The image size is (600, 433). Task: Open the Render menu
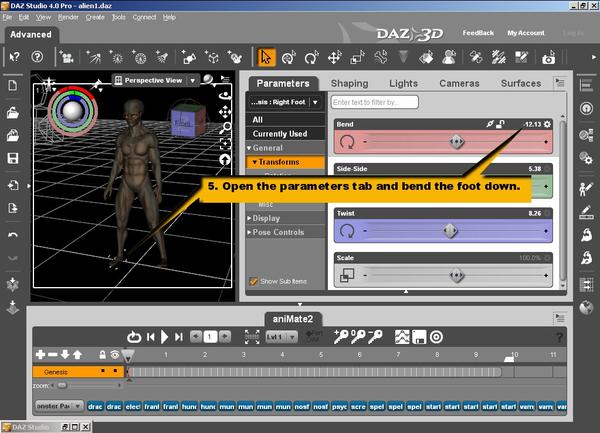point(68,17)
